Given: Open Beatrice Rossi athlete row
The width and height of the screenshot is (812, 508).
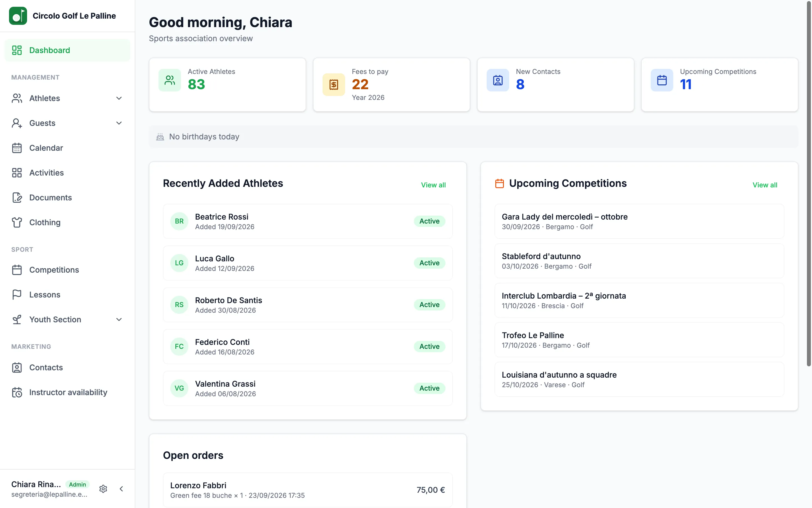Looking at the screenshot, I should 308,222.
